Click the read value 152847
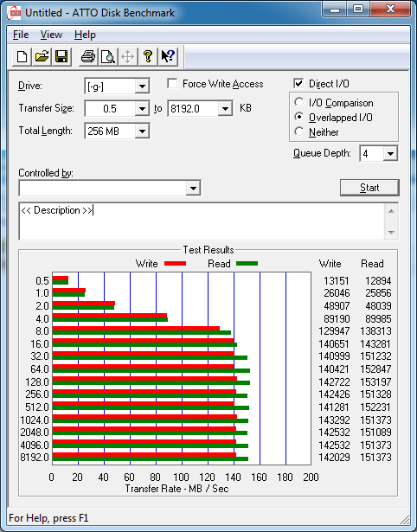This screenshot has height=532, width=417. pos(376,369)
